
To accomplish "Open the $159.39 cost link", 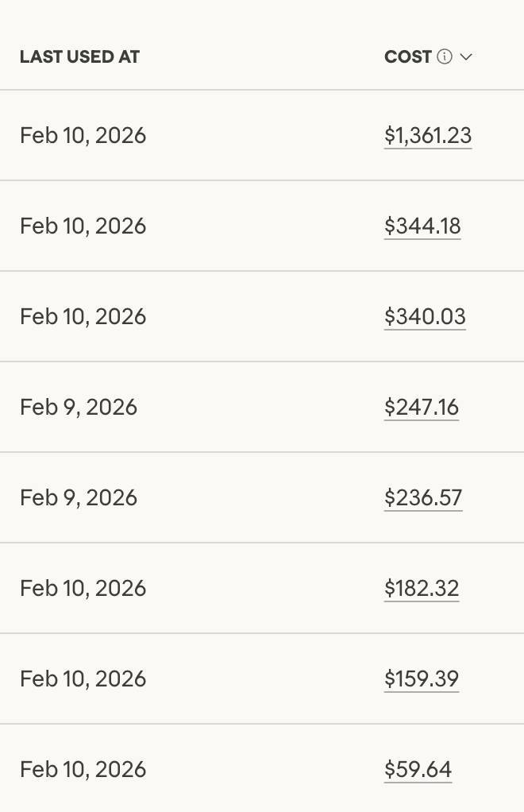I will [422, 679].
